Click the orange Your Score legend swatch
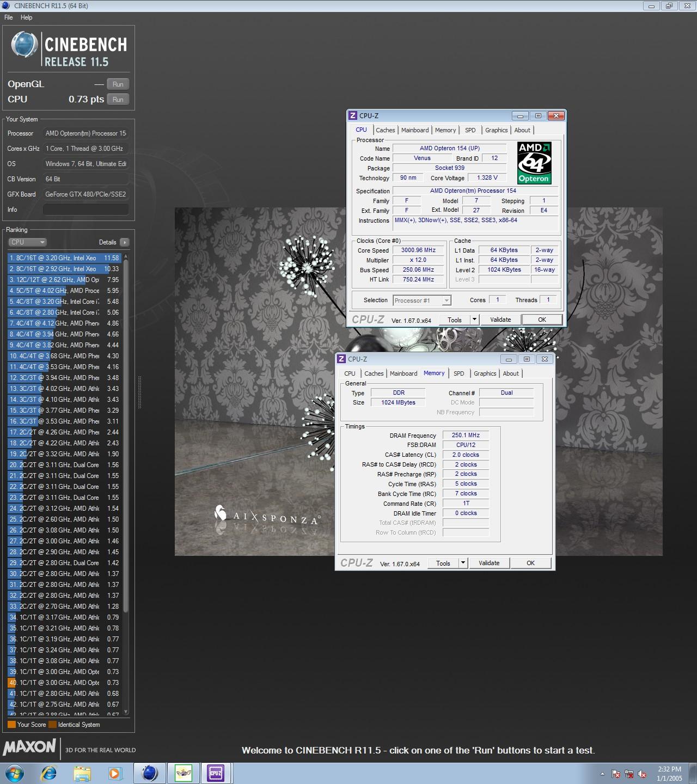697x784 pixels. (11, 725)
